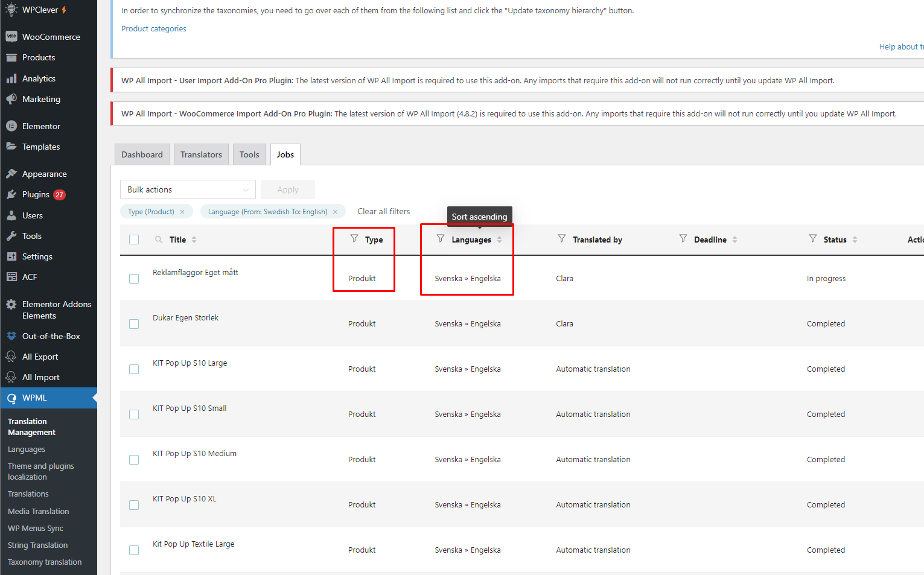
Task: Check the KIT Pop Up S10 XL row
Action: click(x=134, y=505)
